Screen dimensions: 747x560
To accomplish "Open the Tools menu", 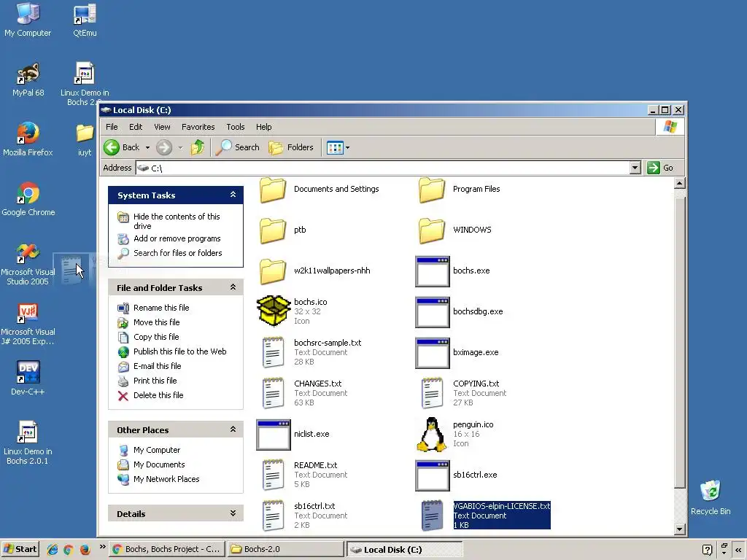I will pos(236,127).
